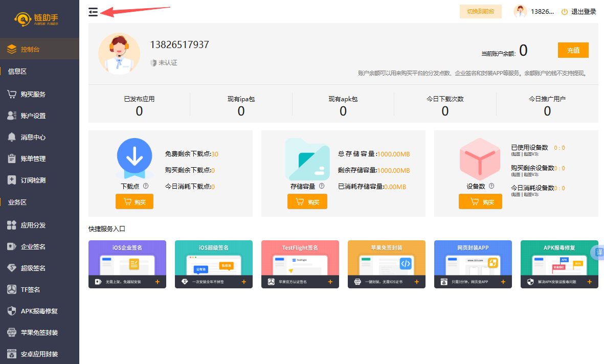Screen dimensions: 604x364
Task: Click the plus icon on iOS企业签名 card
Action: pyautogui.click(x=158, y=282)
